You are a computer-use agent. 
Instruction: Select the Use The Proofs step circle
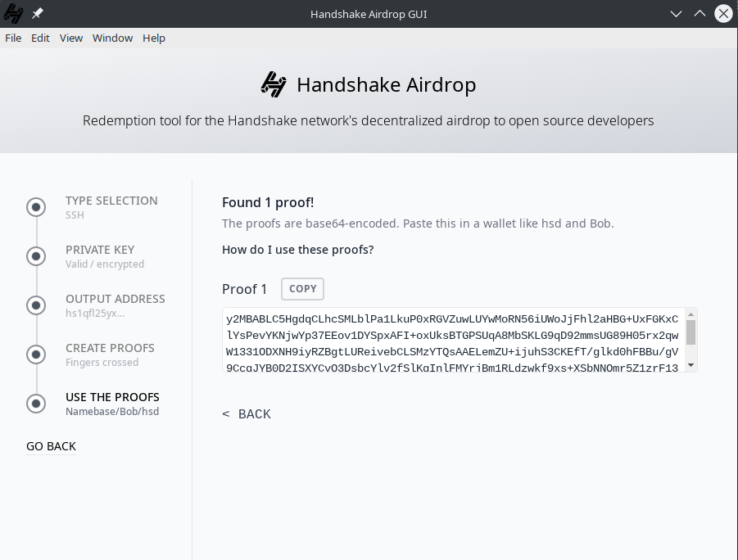[x=36, y=404]
